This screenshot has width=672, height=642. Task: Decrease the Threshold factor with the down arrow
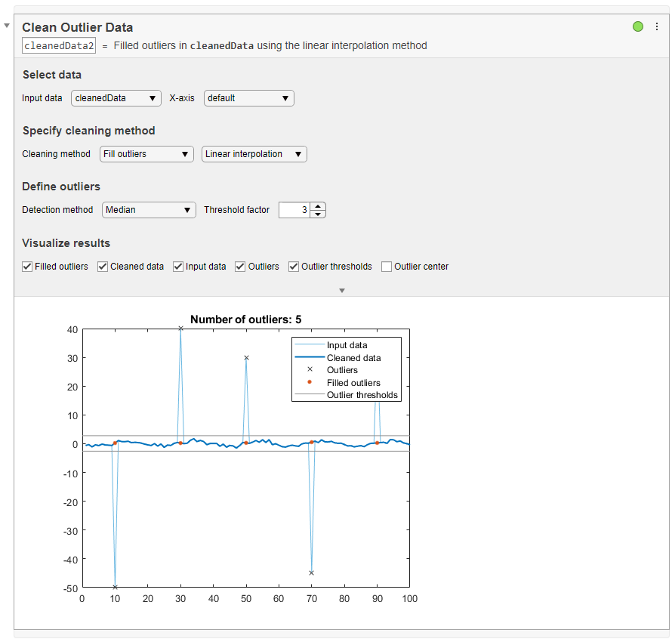coord(319,214)
